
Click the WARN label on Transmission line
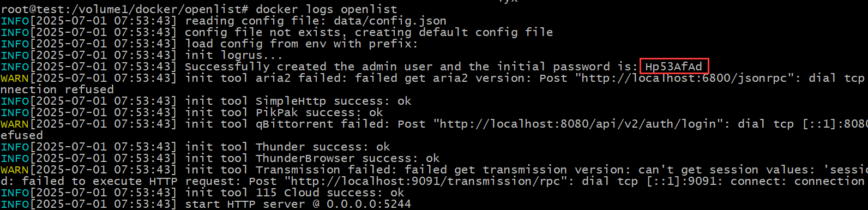point(15,170)
